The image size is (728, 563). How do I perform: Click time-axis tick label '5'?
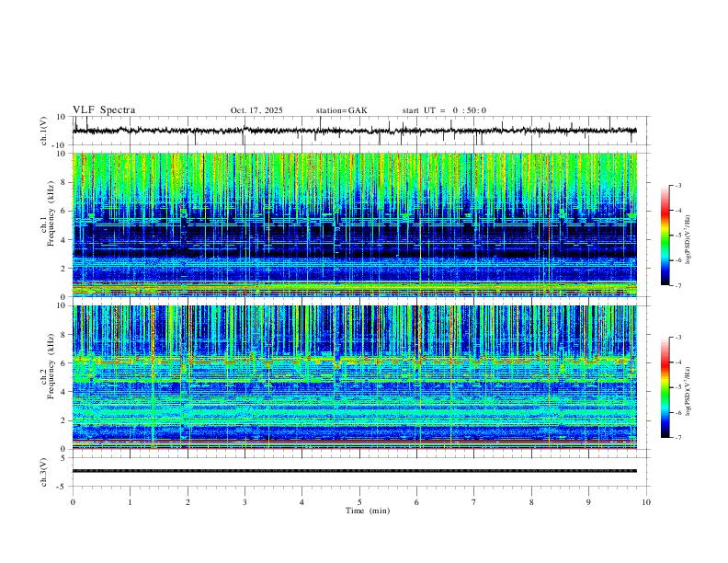tap(359, 502)
